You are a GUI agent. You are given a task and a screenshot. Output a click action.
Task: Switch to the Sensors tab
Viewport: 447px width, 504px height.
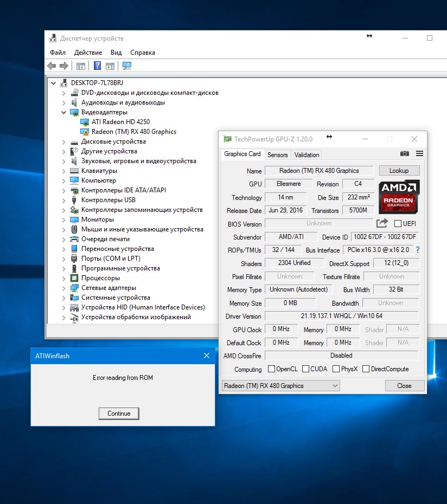click(x=277, y=154)
